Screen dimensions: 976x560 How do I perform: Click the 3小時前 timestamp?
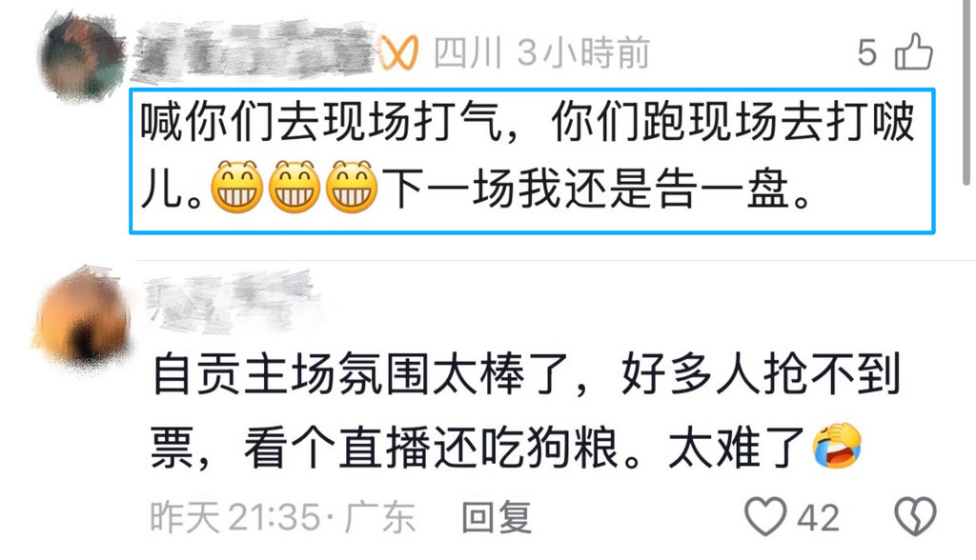point(584,52)
